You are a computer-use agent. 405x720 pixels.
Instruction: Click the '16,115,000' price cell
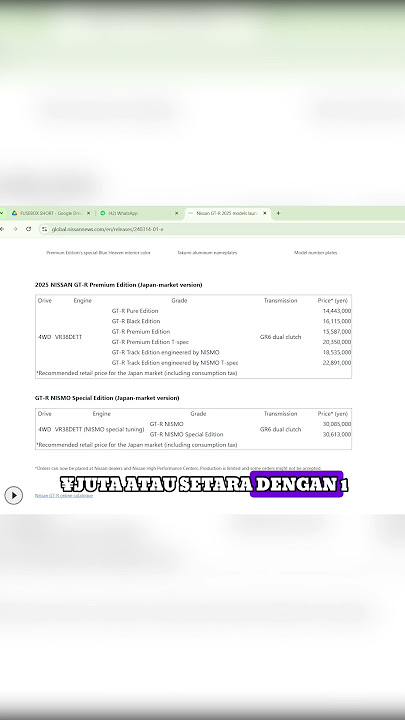(337, 321)
